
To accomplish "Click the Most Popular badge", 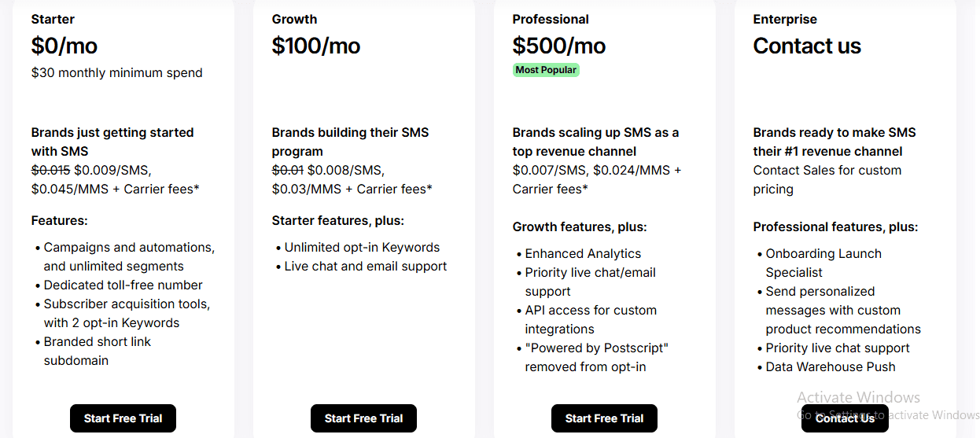I will coord(546,70).
